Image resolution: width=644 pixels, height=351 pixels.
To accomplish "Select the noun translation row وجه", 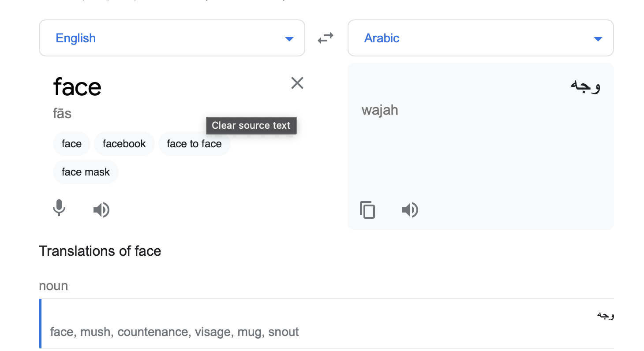I will tap(326, 324).
